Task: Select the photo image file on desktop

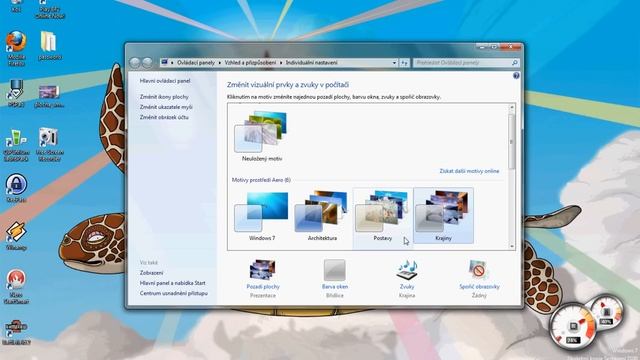Action: click(x=49, y=96)
